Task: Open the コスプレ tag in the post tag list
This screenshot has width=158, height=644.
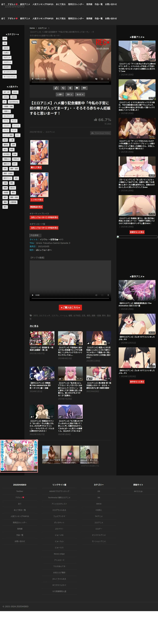Action: pyautogui.click(x=55, y=315)
